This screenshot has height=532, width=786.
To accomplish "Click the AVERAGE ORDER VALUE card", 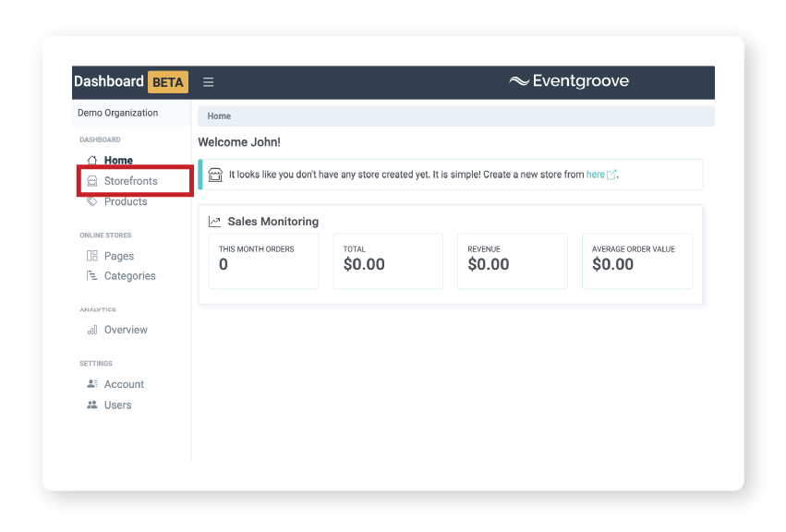I will click(636, 261).
